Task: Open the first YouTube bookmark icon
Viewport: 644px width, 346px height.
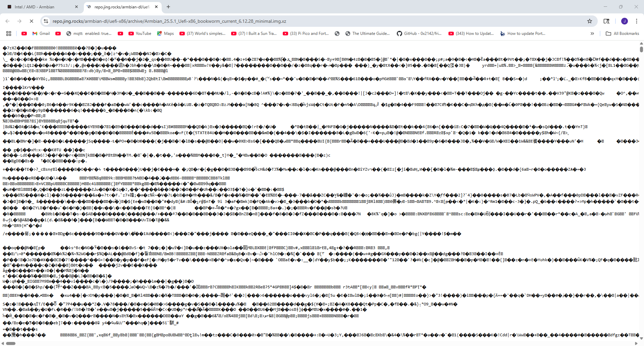Action: click(x=24, y=34)
